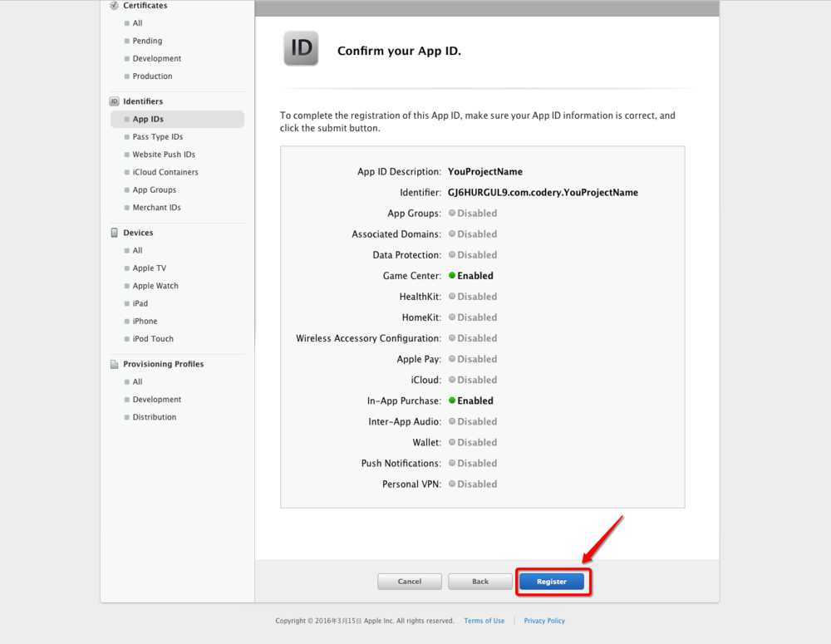Open iPad devices
The image size is (831, 644).
(x=140, y=303)
